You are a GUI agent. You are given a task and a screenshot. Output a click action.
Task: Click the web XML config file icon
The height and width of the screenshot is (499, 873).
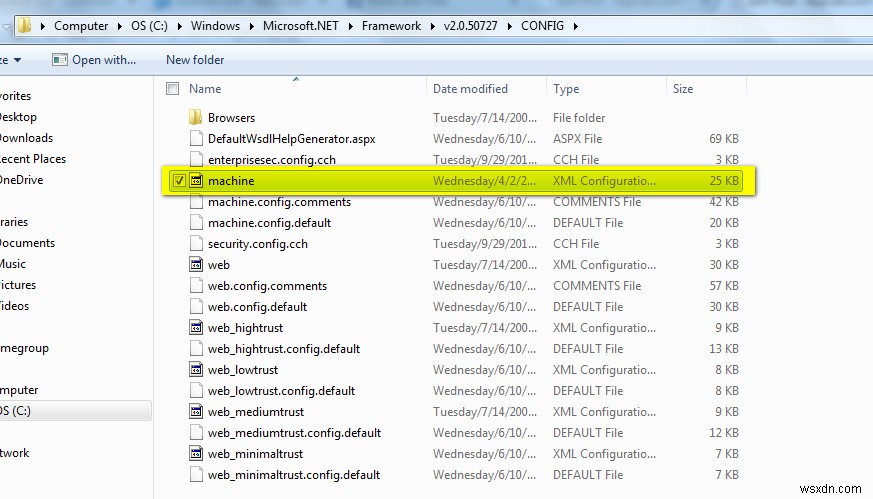(x=196, y=265)
